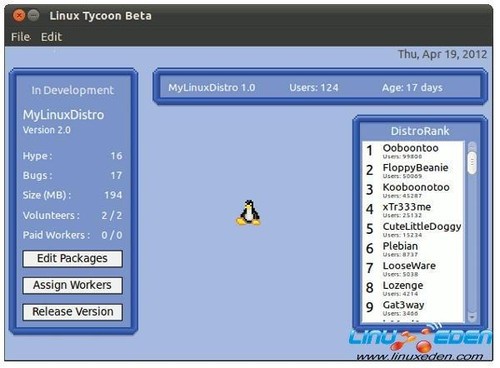Click the MyLinuxDistro 1.0 label
This screenshot has width=500, height=368.
click(x=212, y=88)
